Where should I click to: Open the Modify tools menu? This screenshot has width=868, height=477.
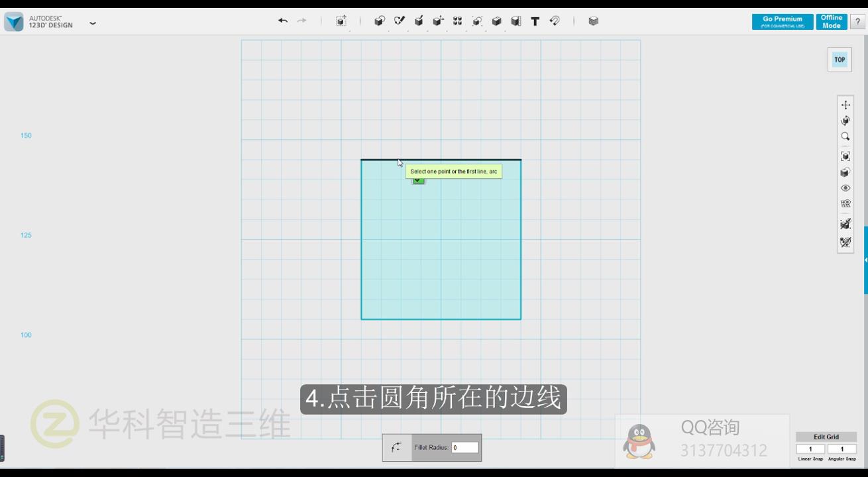coord(438,21)
